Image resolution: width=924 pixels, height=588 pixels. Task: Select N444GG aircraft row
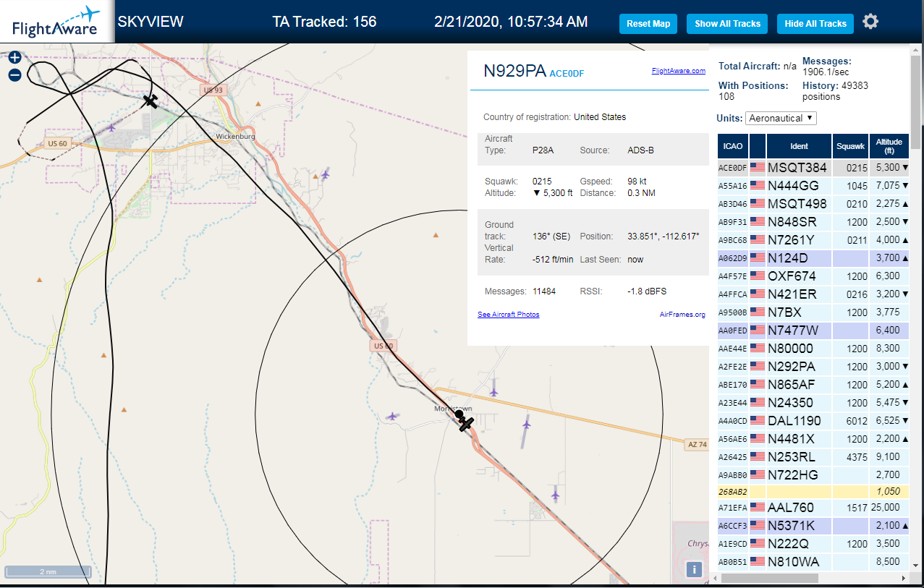pyautogui.click(x=813, y=185)
